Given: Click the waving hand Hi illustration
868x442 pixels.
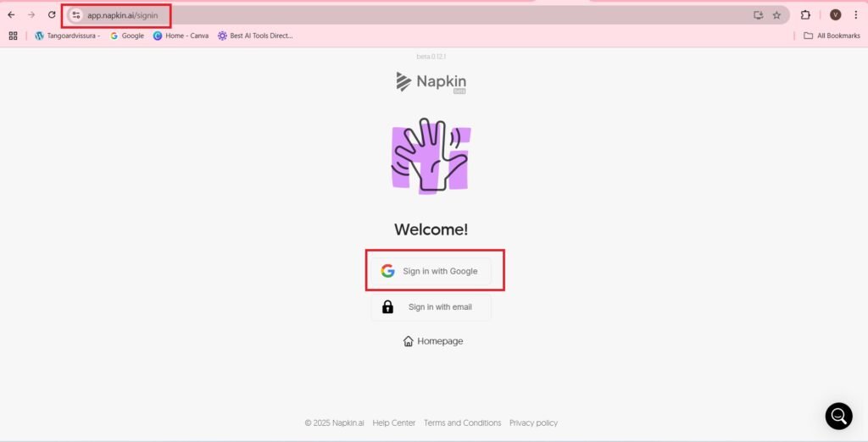Looking at the screenshot, I should point(431,156).
